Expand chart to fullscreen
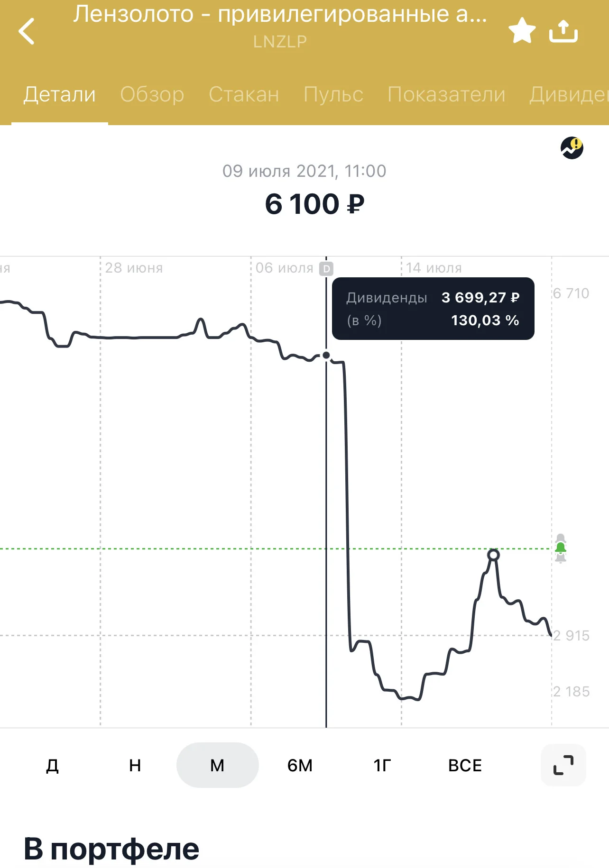609x868 pixels. [x=563, y=765]
